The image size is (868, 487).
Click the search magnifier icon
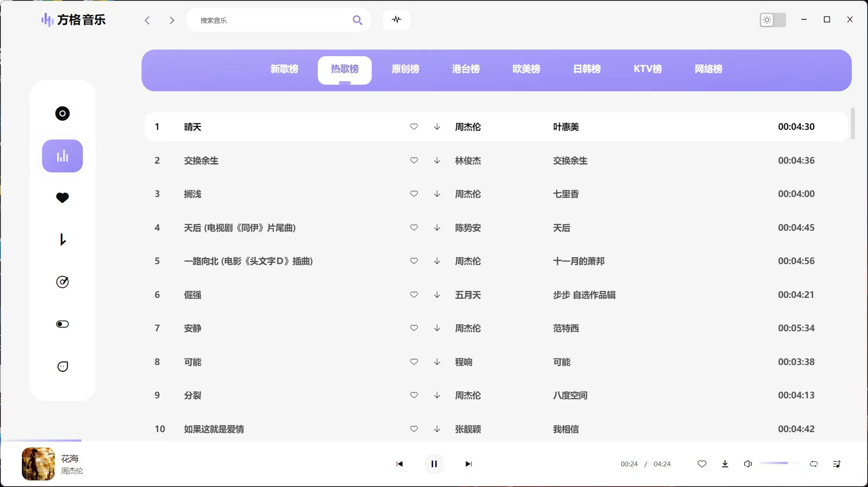[357, 20]
